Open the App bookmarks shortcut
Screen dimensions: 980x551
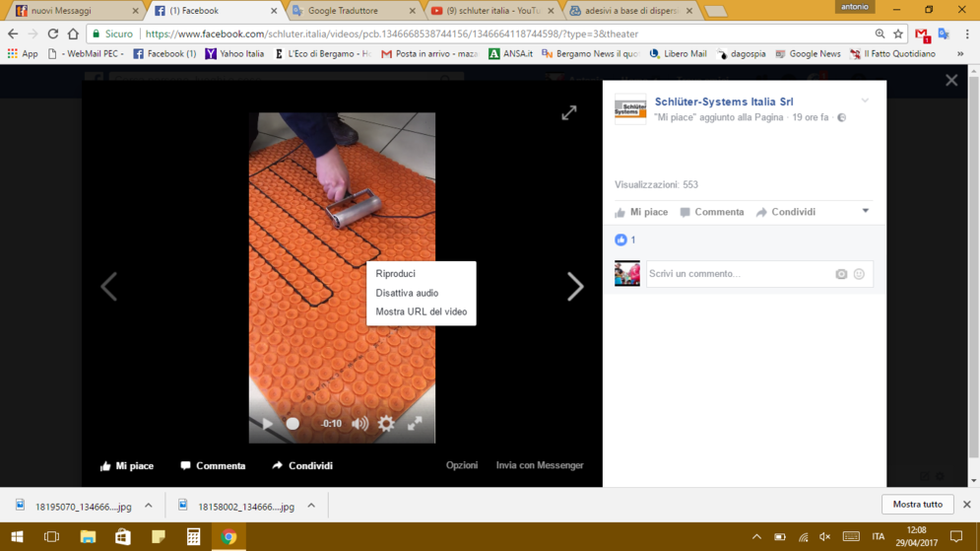[23, 54]
